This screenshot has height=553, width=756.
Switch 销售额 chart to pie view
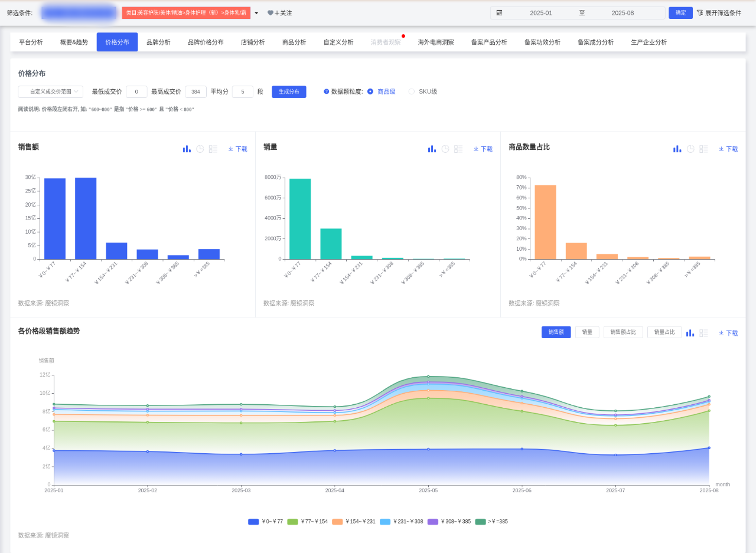pos(200,149)
